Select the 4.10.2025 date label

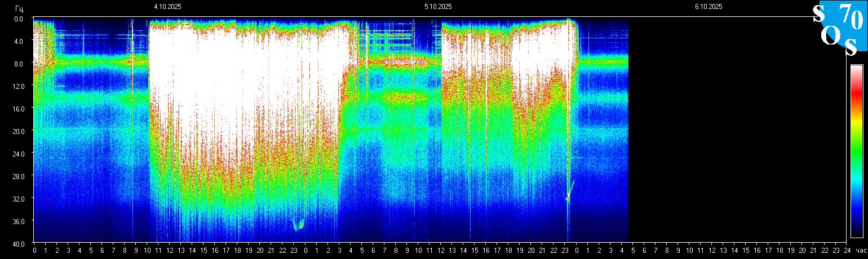pos(167,7)
